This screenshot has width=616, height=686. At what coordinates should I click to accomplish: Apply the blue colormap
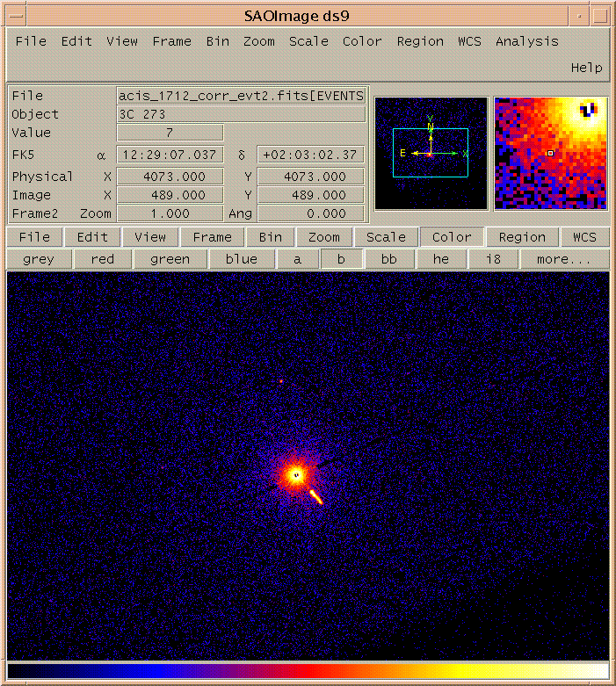(242, 259)
